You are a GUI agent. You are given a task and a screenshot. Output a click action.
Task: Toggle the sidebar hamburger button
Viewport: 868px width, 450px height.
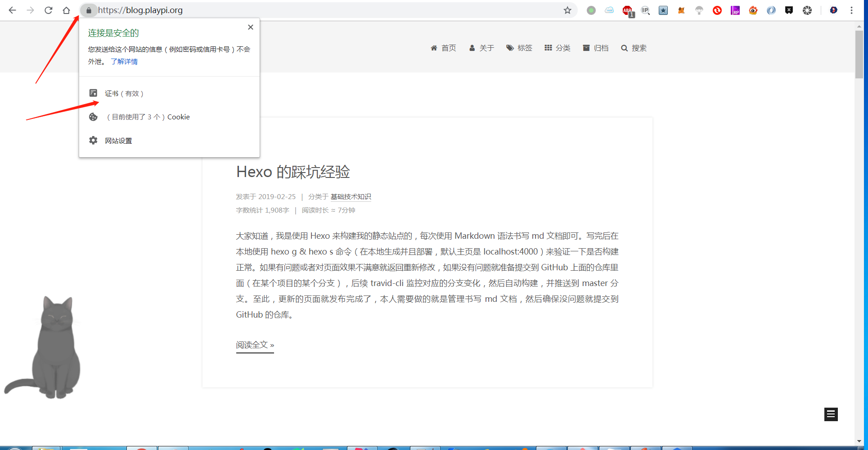pyautogui.click(x=831, y=414)
